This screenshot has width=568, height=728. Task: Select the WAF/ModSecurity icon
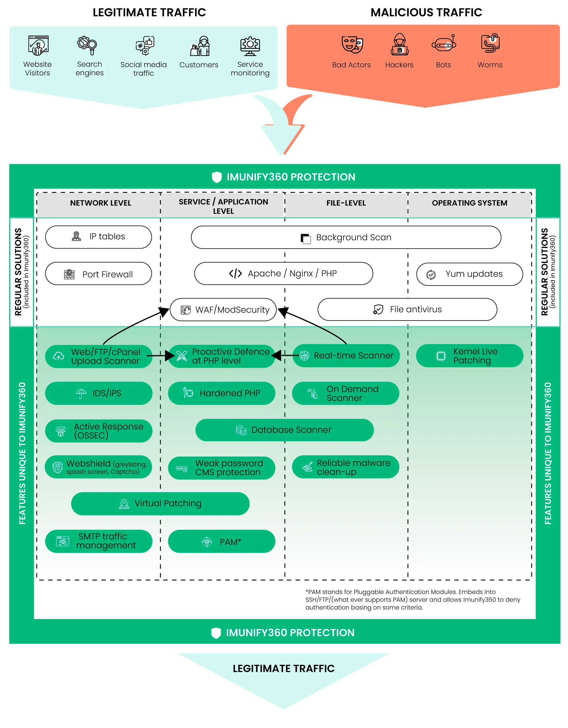coord(185,308)
